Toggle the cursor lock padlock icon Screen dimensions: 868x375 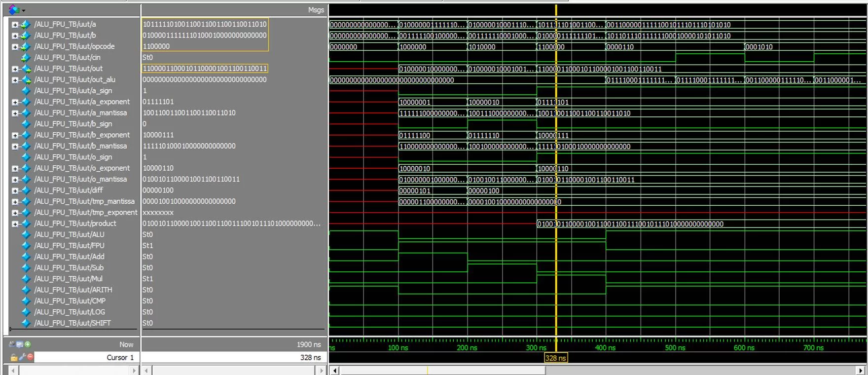coord(14,357)
